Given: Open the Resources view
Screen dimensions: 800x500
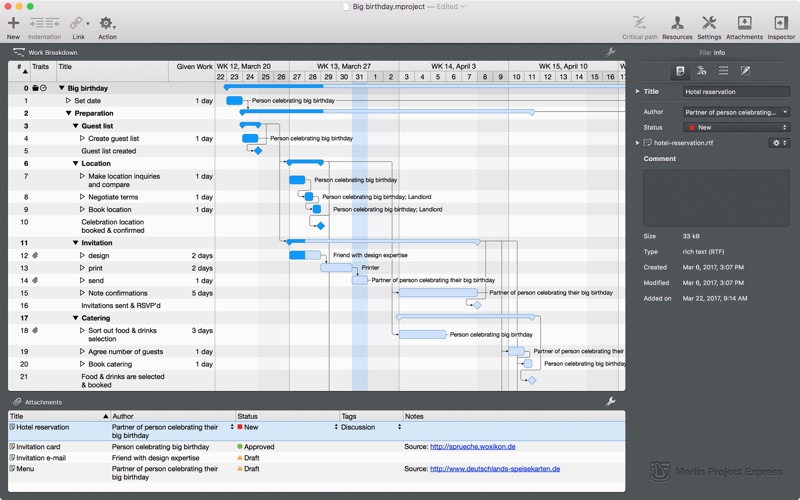Looking at the screenshot, I should click(x=677, y=23).
